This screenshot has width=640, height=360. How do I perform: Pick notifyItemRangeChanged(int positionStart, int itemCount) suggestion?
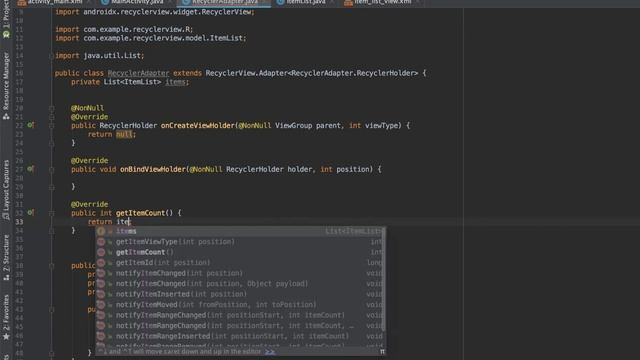click(x=240, y=315)
